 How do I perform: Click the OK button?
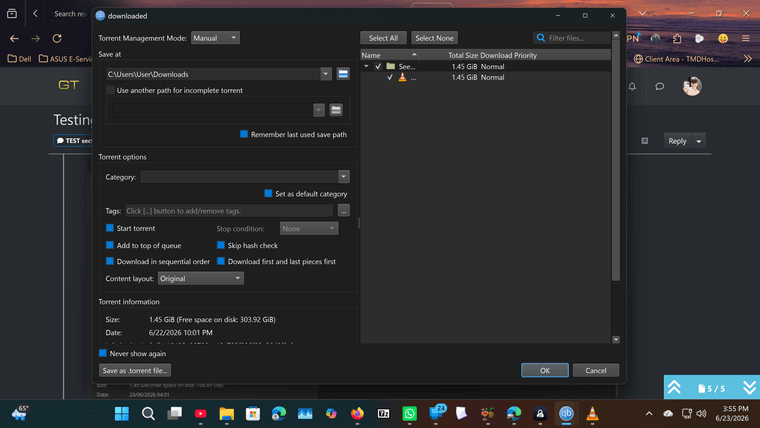click(x=545, y=370)
